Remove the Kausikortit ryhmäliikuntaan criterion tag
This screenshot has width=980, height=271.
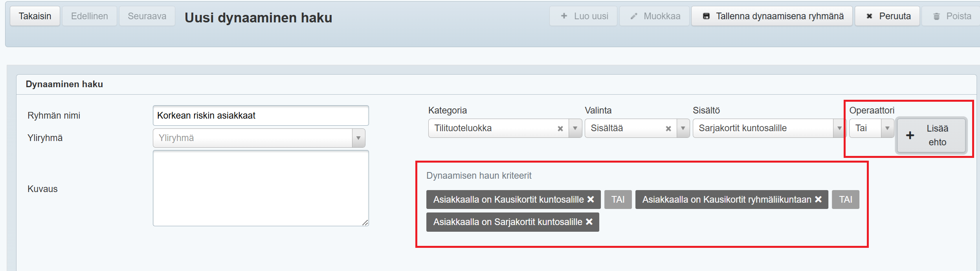point(818,200)
